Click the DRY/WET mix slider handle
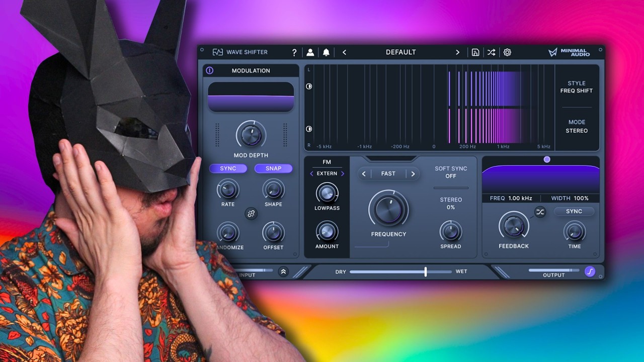Image resolution: width=644 pixels, height=362 pixels. click(x=426, y=271)
